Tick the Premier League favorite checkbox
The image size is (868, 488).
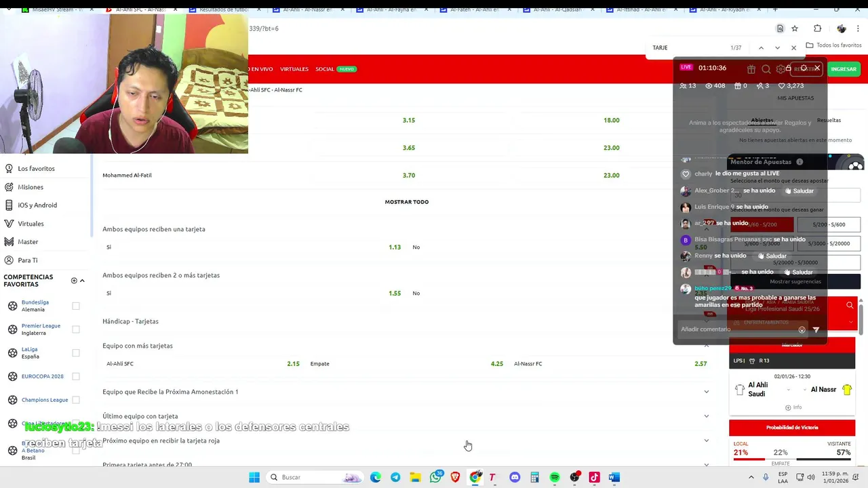point(76,329)
